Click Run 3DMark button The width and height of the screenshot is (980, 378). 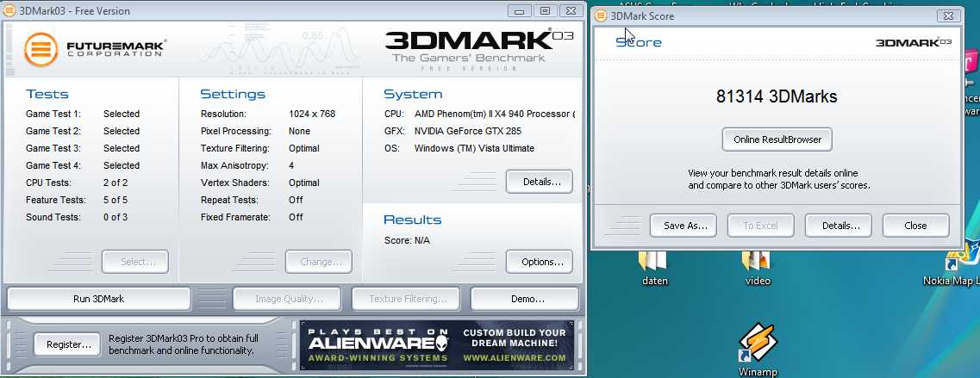[99, 299]
